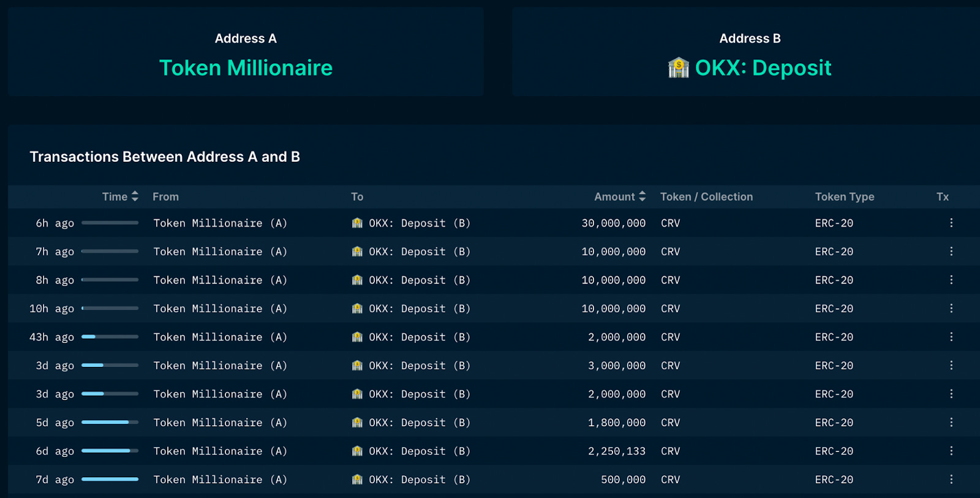Click 'Transactions Between Address A and B' heading
The width and height of the screenshot is (980, 498).
pos(165,157)
